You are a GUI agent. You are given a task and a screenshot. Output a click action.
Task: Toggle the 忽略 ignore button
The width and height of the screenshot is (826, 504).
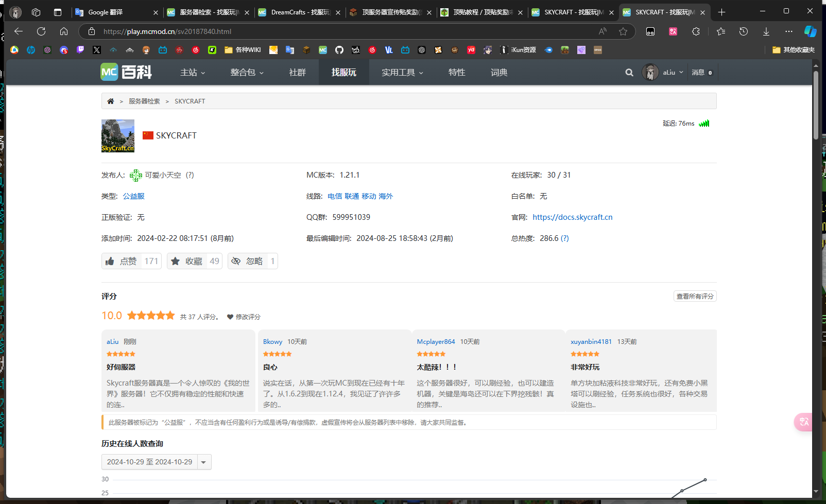pyautogui.click(x=253, y=261)
